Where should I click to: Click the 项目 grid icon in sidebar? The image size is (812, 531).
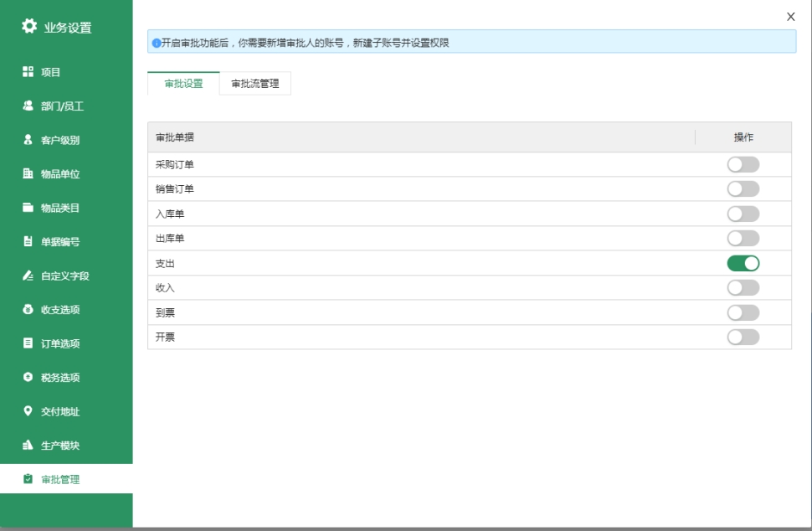point(28,72)
